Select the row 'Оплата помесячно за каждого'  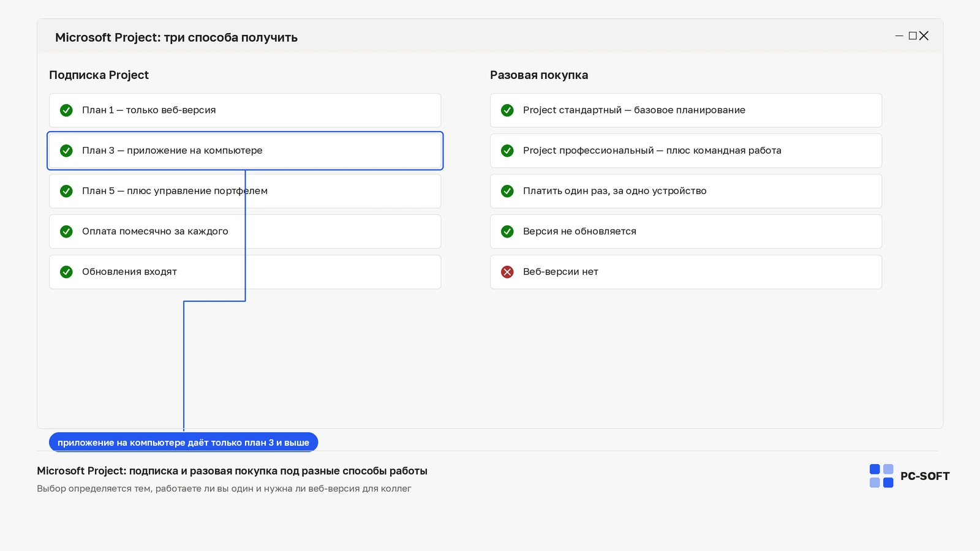(245, 231)
